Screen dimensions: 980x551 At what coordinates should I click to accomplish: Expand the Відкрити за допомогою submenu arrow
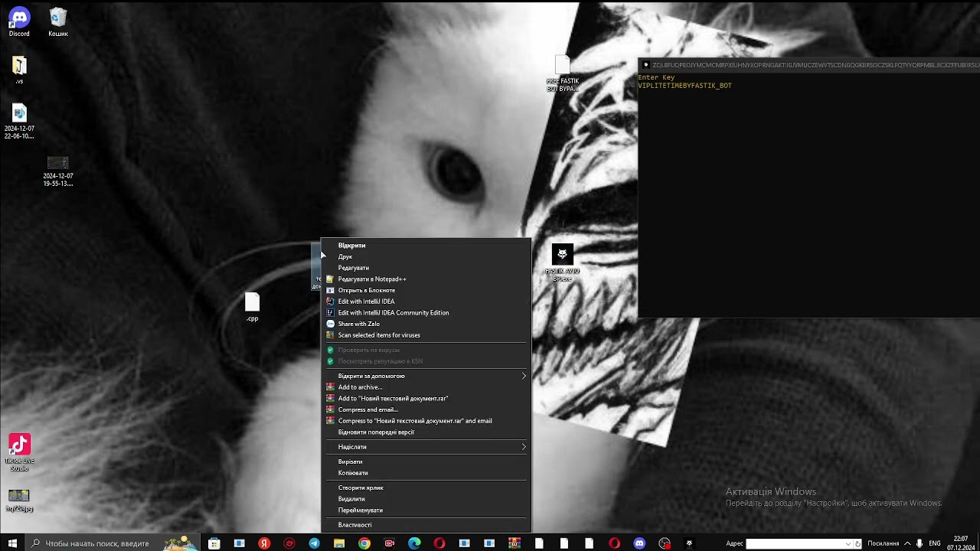(x=524, y=376)
